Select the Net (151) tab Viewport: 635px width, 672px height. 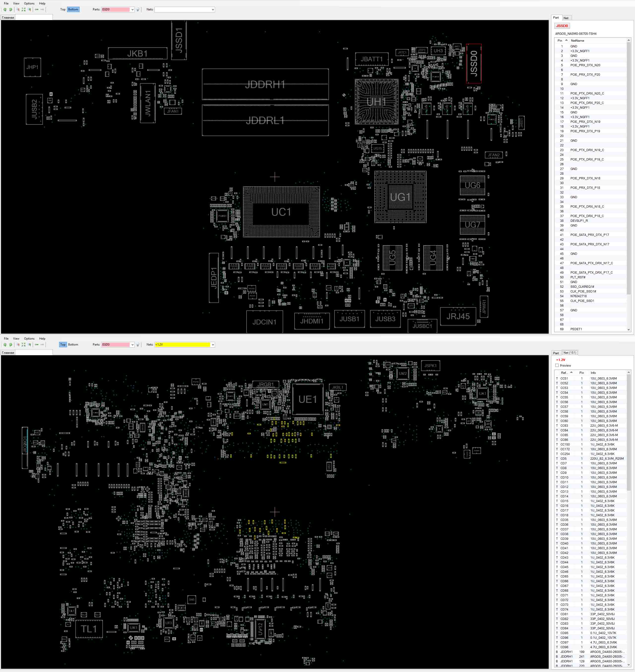(570, 353)
